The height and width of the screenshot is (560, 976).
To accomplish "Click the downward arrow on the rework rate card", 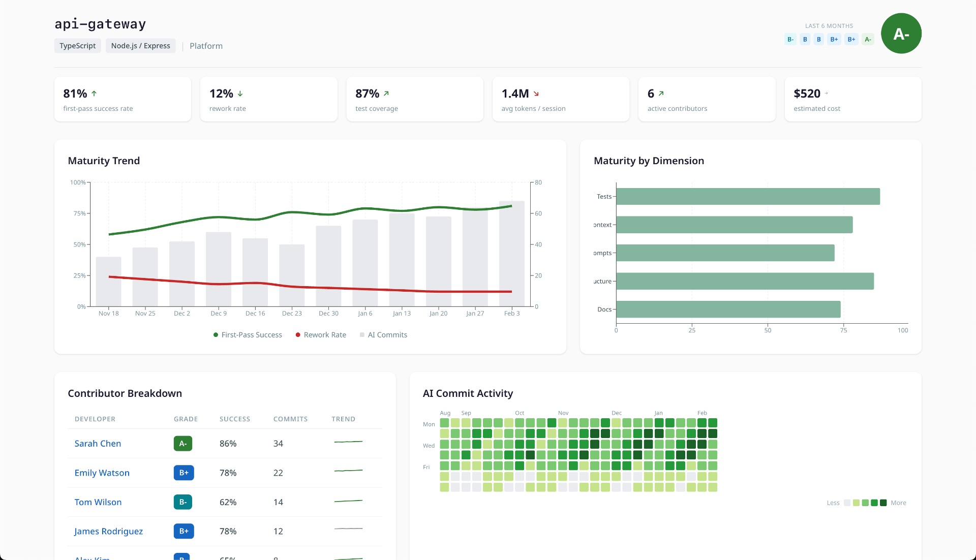I will 240,94.
